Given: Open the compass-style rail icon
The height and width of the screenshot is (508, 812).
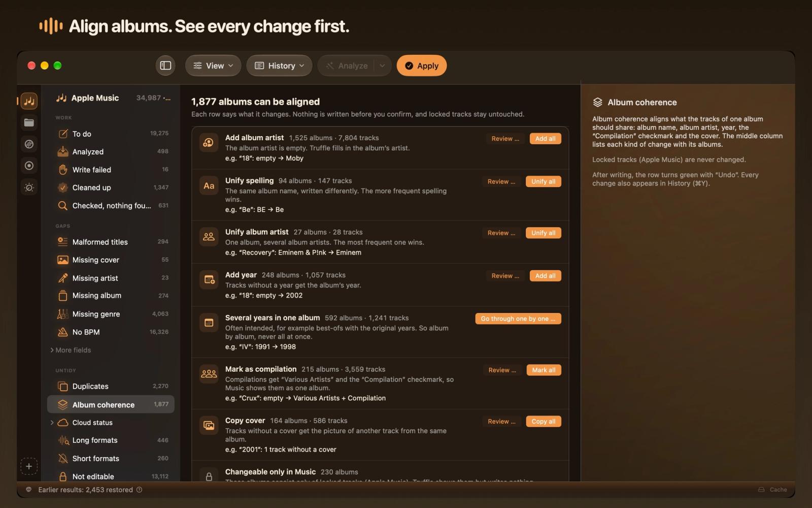Looking at the screenshot, I should (x=29, y=144).
